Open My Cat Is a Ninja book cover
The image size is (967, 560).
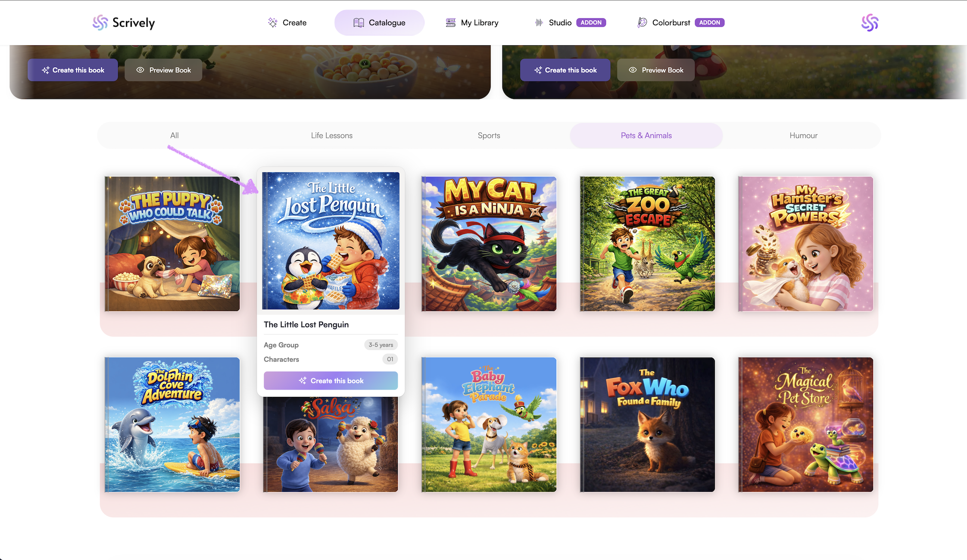pyautogui.click(x=489, y=244)
